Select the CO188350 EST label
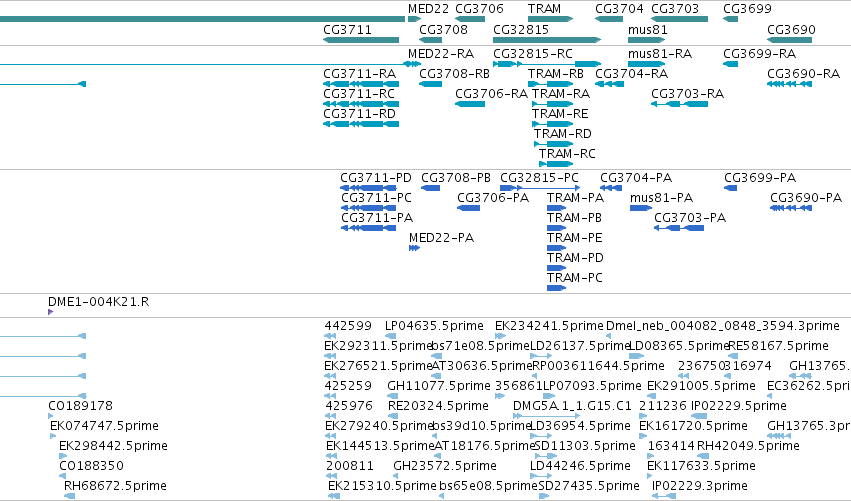The height and width of the screenshot is (501, 851). (91, 467)
